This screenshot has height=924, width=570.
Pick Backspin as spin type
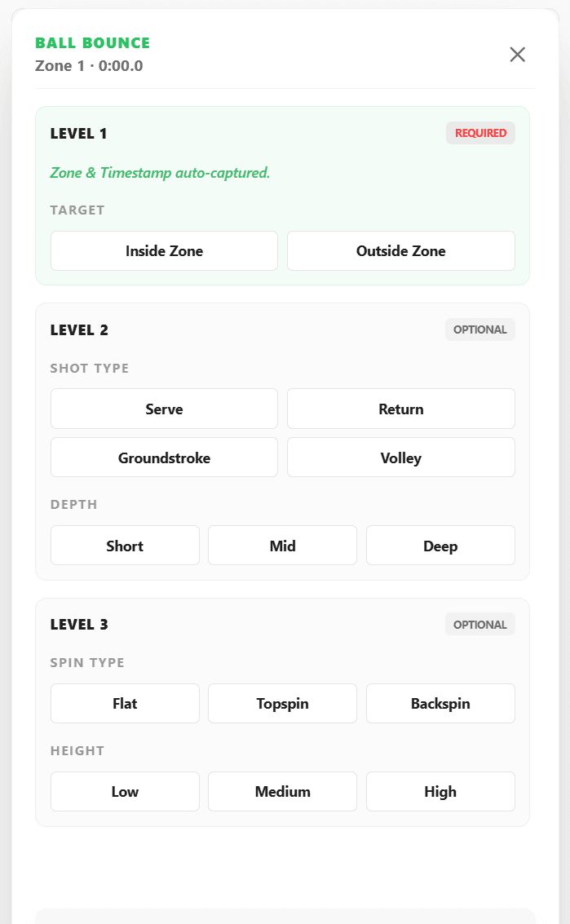[x=440, y=703]
